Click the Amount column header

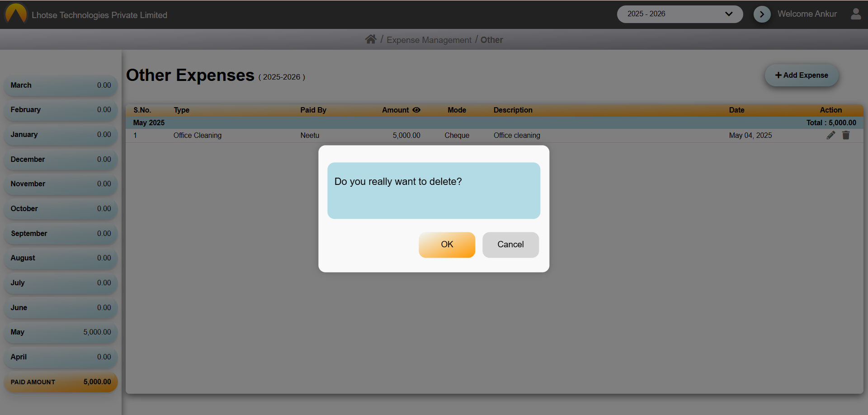pos(395,110)
